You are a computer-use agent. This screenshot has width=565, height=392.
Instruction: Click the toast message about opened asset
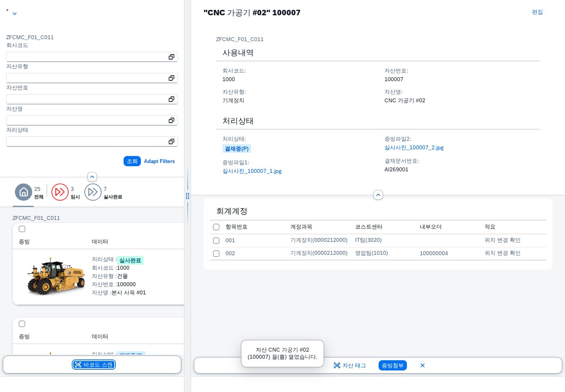coord(282,353)
